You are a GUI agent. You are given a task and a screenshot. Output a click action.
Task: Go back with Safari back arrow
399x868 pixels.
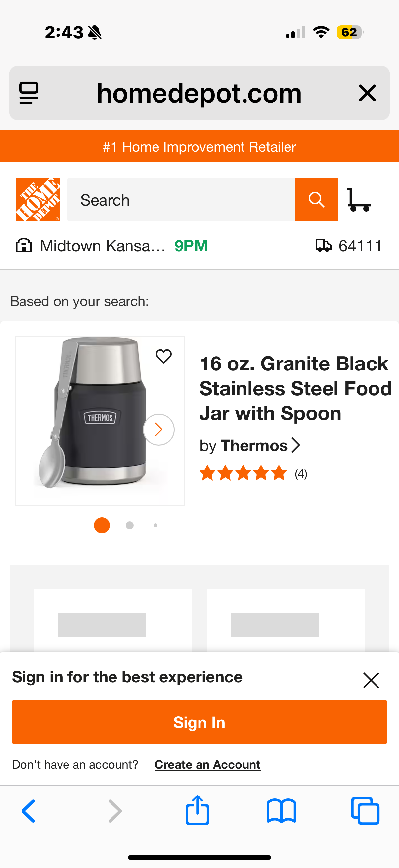pos(29,811)
